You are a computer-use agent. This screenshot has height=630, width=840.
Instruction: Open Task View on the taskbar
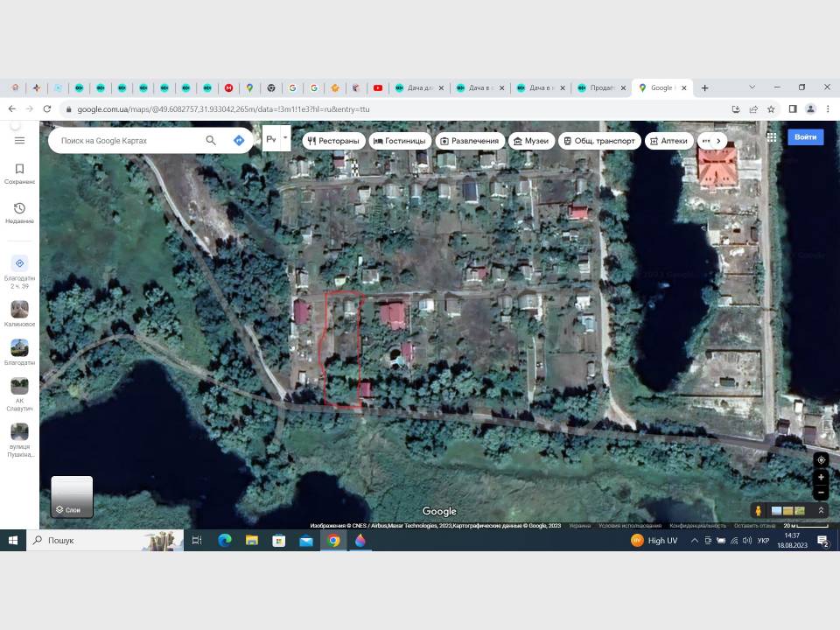197,541
